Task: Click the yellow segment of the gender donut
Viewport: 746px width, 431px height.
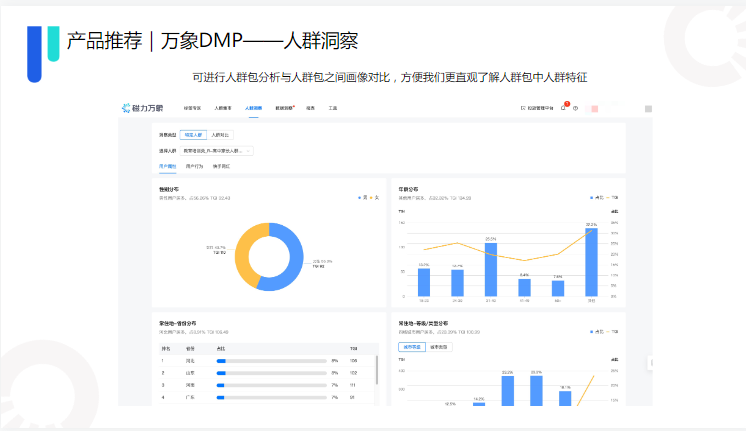Action: (x=242, y=257)
